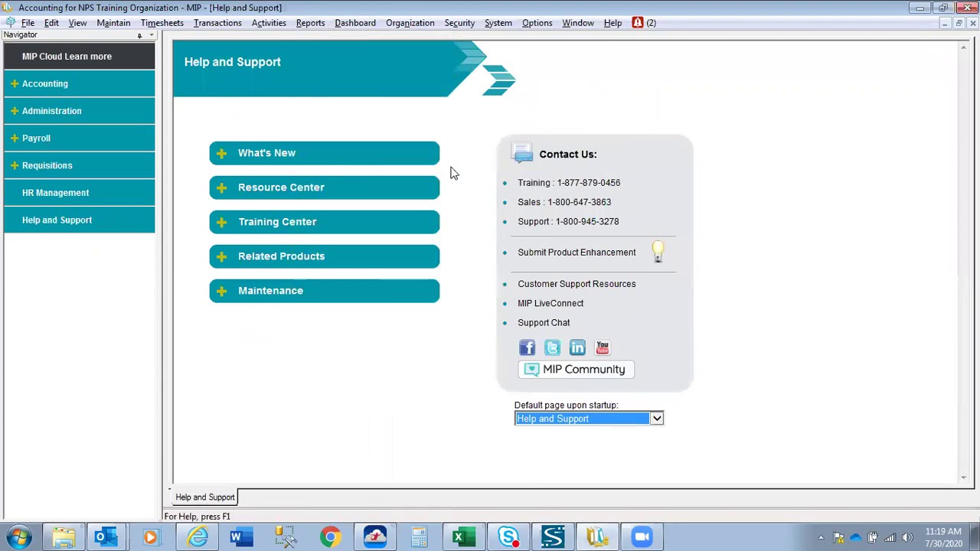
Task: Open Windows Media Player from taskbar
Action: [150, 537]
